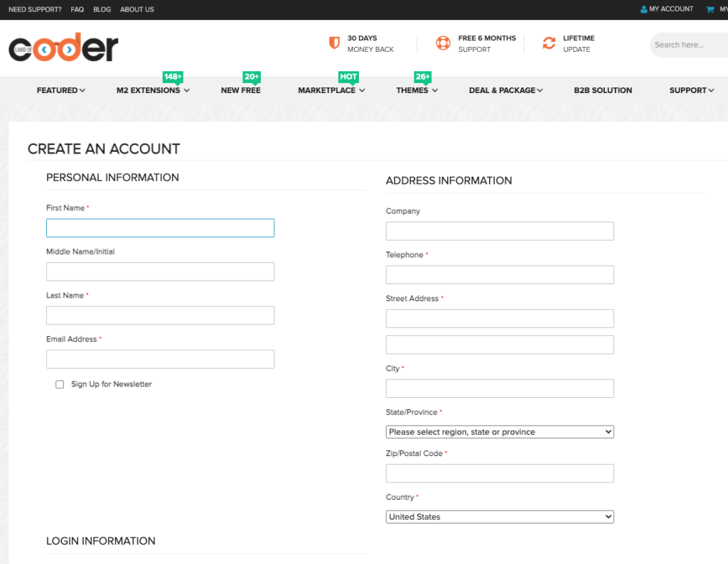Click the My Account user icon
Viewport: 728px width, 564px height.
coord(643,9)
